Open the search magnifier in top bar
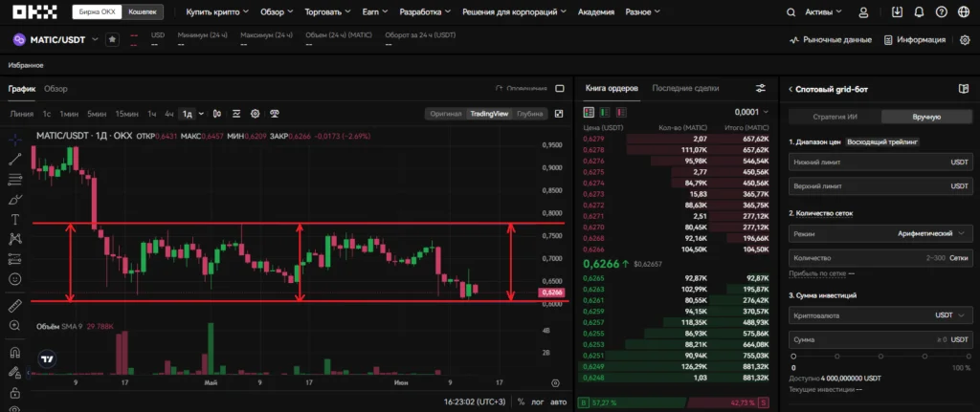Viewport: 980px width, 412px height. (x=791, y=11)
